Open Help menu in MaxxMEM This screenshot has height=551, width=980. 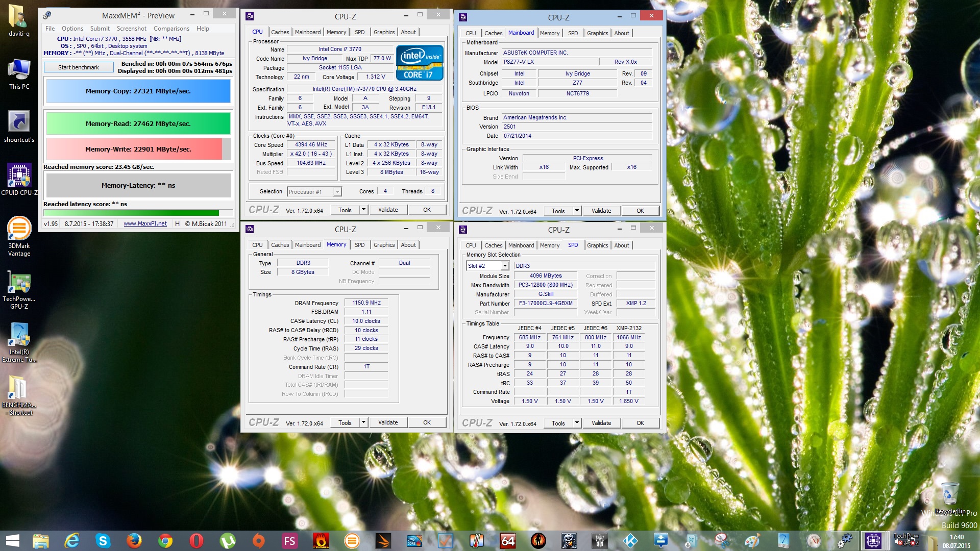coord(203,29)
